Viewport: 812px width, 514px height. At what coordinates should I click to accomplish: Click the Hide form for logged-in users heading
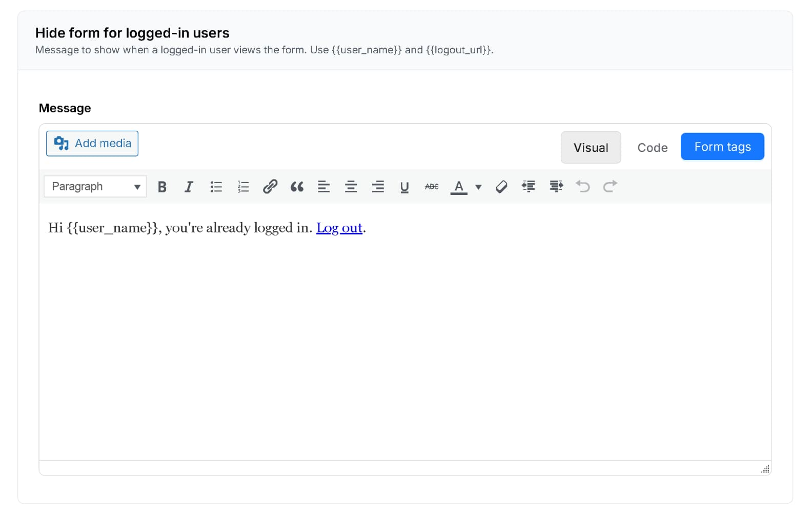click(132, 33)
